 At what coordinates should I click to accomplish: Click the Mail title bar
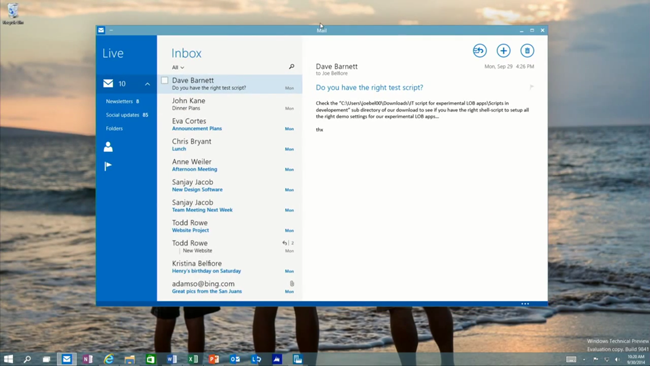[322, 30]
